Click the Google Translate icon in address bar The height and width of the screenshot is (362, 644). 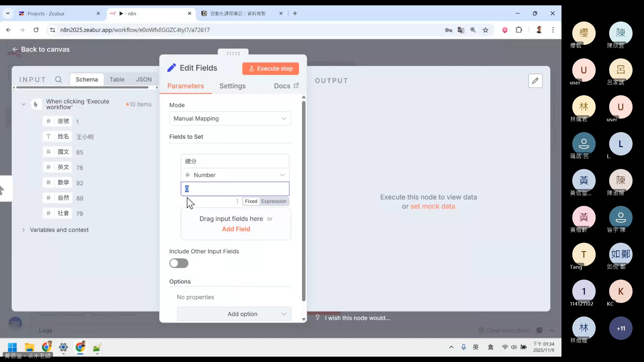pos(461,30)
